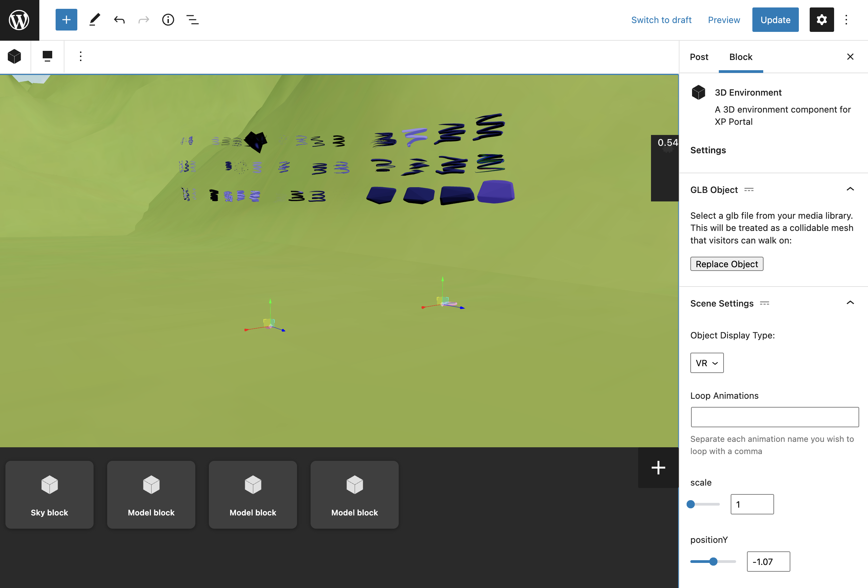Collapse the GLB Object panel
Viewport: 868px width, 588px height.
tap(850, 190)
